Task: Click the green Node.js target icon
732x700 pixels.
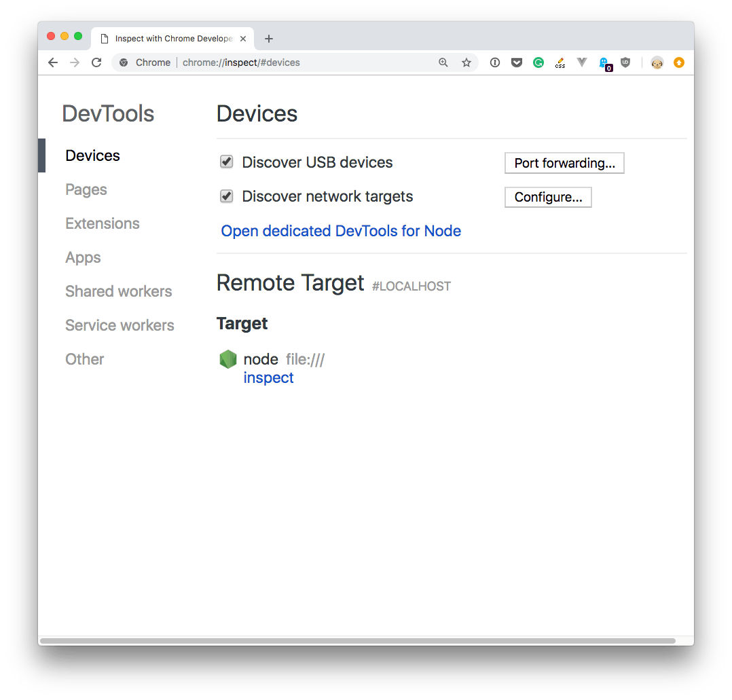Action: click(x=228, y=358)
